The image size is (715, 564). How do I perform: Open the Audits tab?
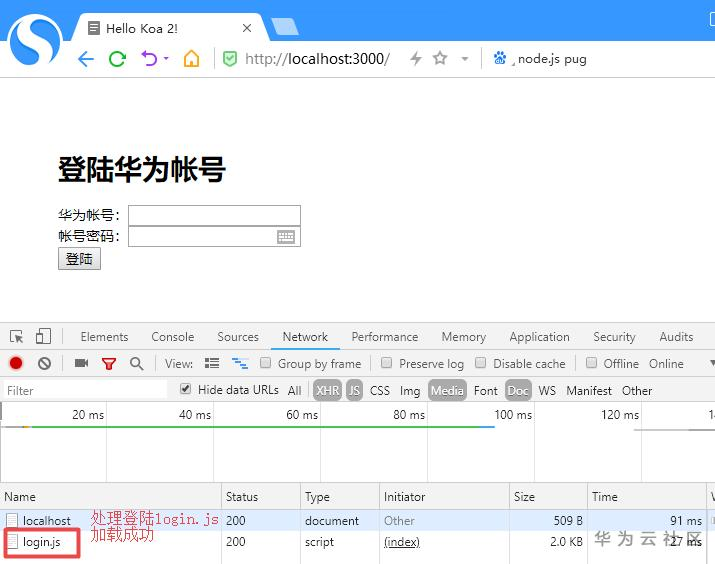point(676,336)
